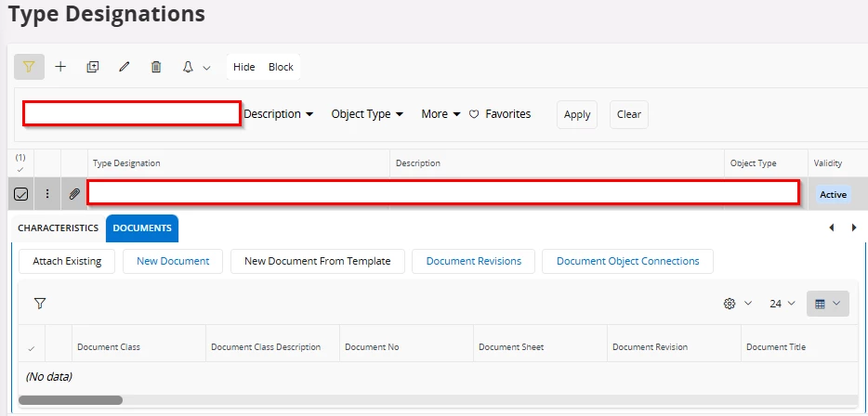
Task: Expand the Object Type filter dropdown
Action: tap(367, 114)
